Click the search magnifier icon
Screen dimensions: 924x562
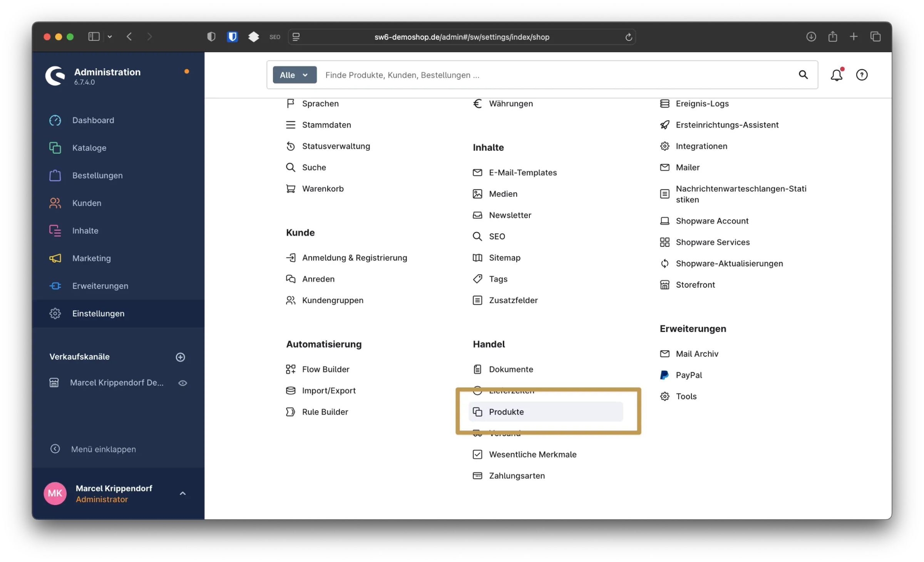click(803, 75)
